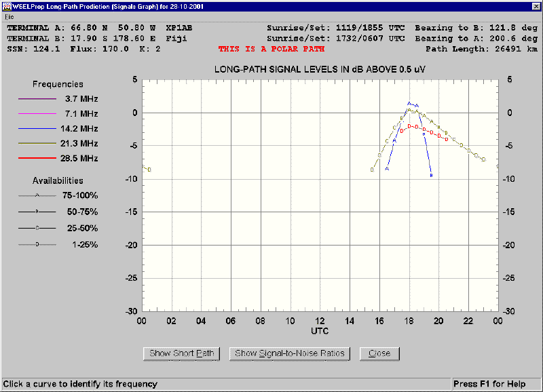
Task: Click the 'Frequencies' legend heading
Action: (x=58, y=84)
